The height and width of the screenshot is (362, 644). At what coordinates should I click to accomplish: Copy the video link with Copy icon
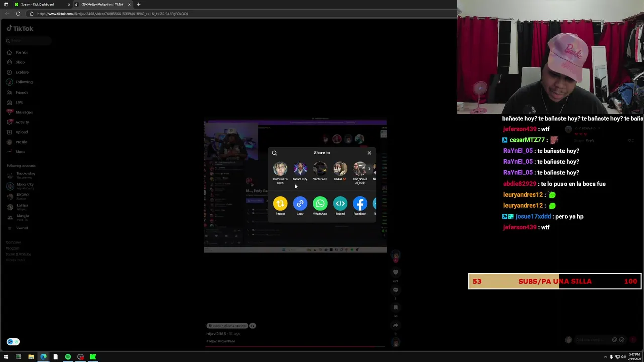(x=300, y=203)
